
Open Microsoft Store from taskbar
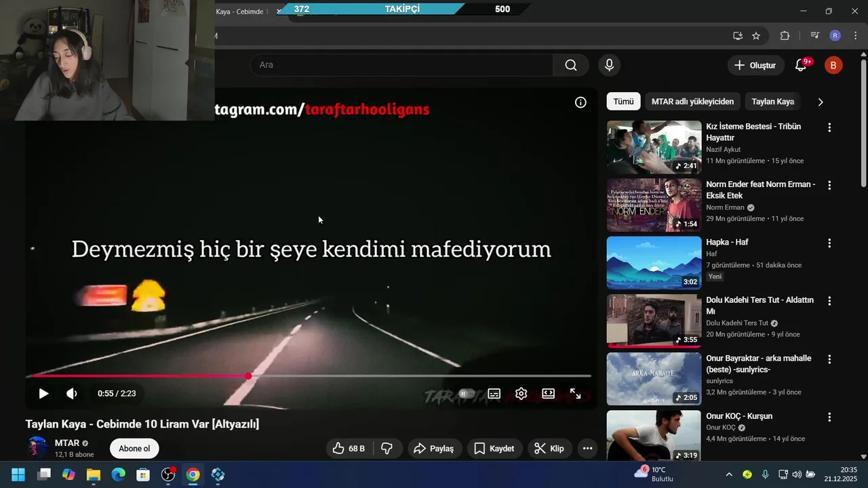143,474
